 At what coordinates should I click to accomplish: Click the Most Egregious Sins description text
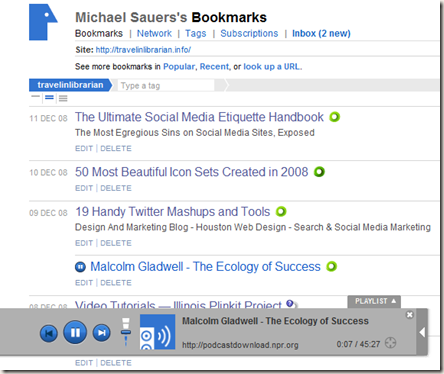(x=195, y=133)
